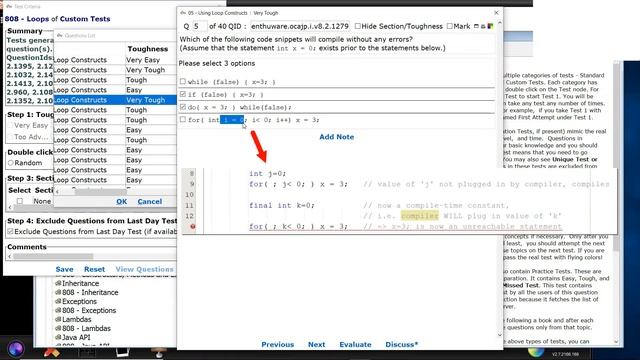This screenshot has width=640, height=360.
Task: Click the icon beside 808 - Inheritance node
Action: point(58,292)
